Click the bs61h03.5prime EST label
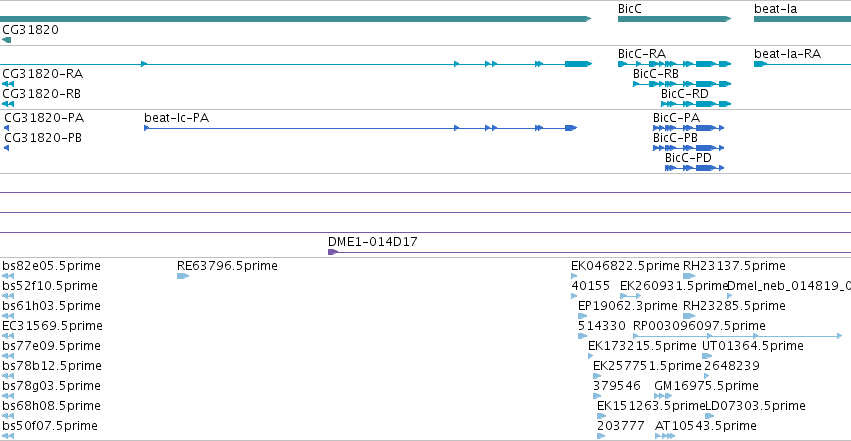The height and width of the screenshot is (441, 851). (x=52, y=306)
